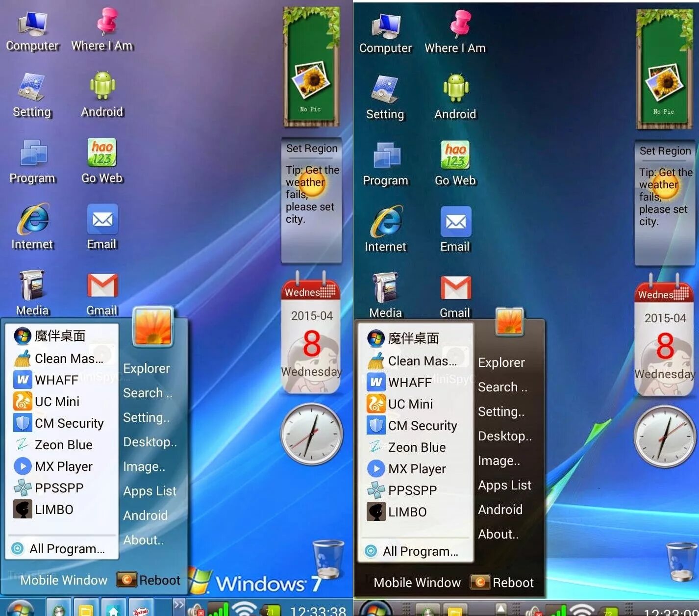Click flower user picture in left start menu
The width and height of the screenshot is (699, 616).
click(x=153, y=326)
